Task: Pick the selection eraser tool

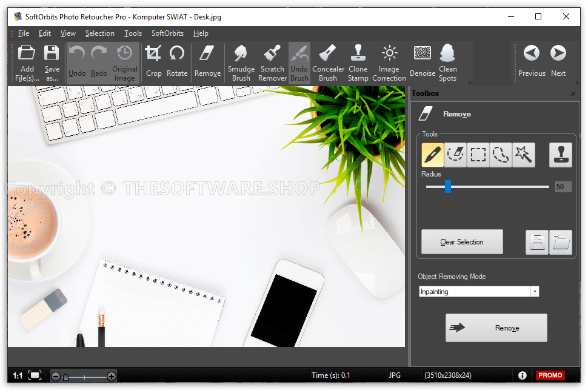Action: point(456,155)
